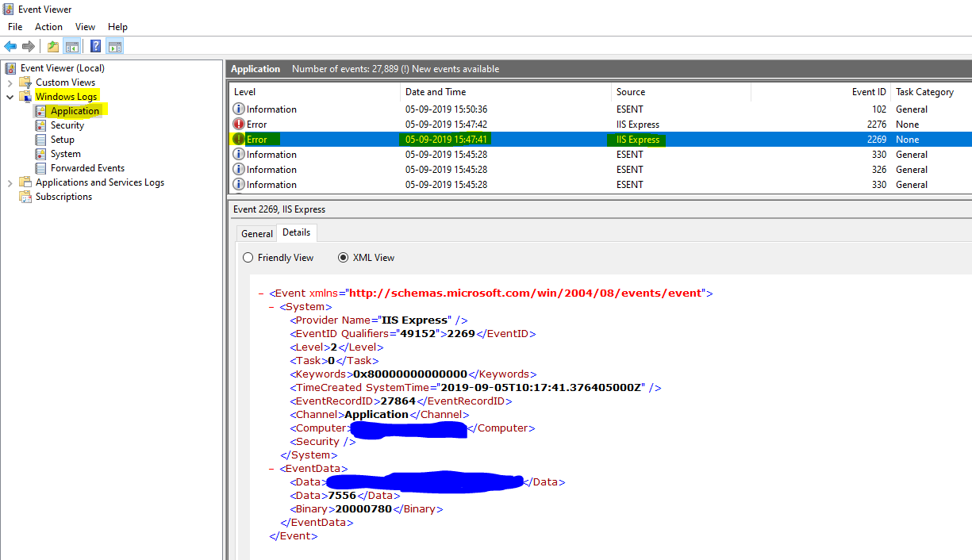
Task: Click the Security log icon
Action: tap(40, 125)
